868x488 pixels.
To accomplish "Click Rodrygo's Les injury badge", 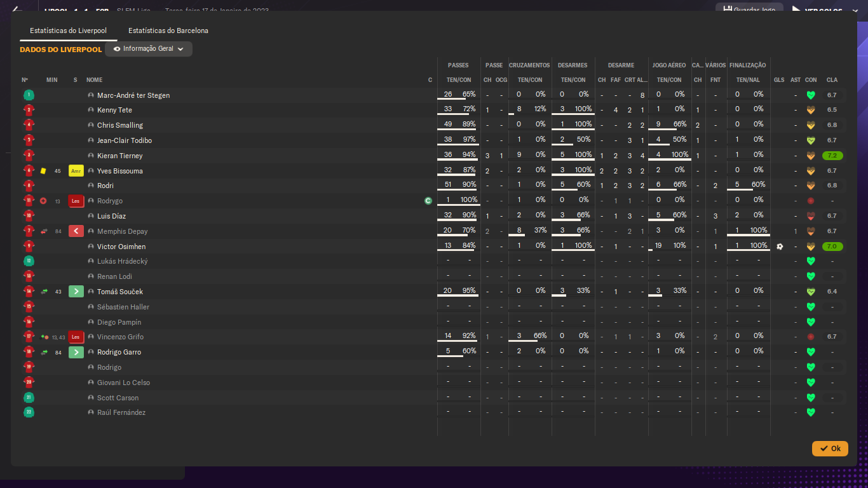I will [76, 201].
